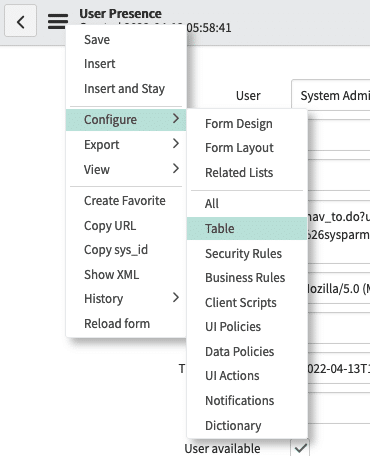This screenshot has height=456, width=370.
Task: Click the back arrow button
Action: pos(20,21)
